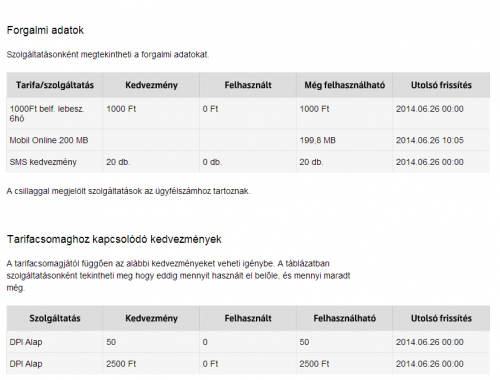Image resolution: width=500 pixels, height=380 pixels.
Task: Click the 1000Ft belf. lebesz. 6hó entry
Action: tap(47, 114)
